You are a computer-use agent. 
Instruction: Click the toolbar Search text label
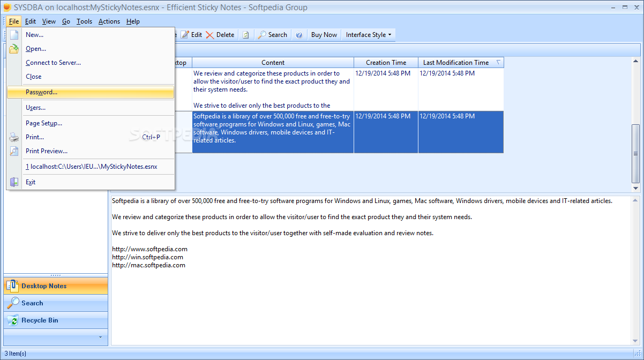tap(278, 35)
